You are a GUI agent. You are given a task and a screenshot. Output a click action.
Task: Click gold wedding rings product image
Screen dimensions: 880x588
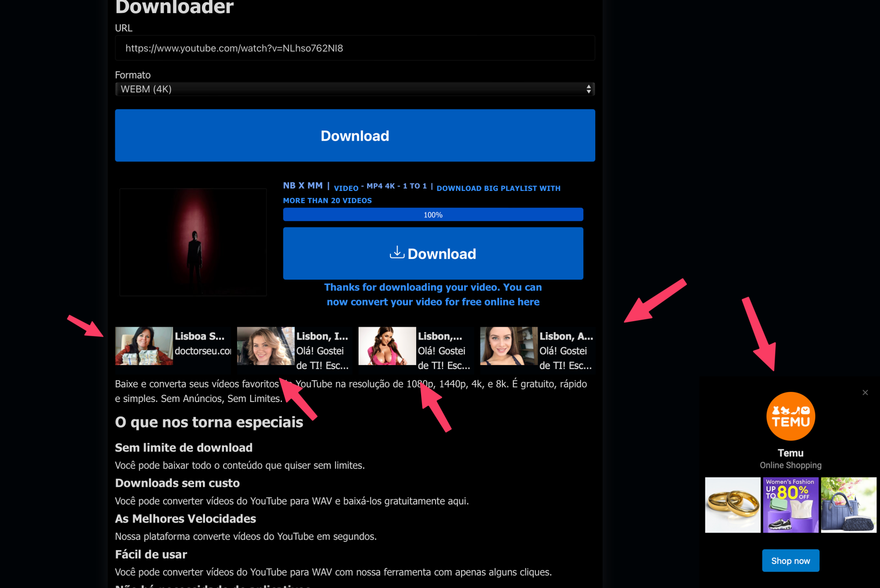pyautogui.click(x=733, y=505)
